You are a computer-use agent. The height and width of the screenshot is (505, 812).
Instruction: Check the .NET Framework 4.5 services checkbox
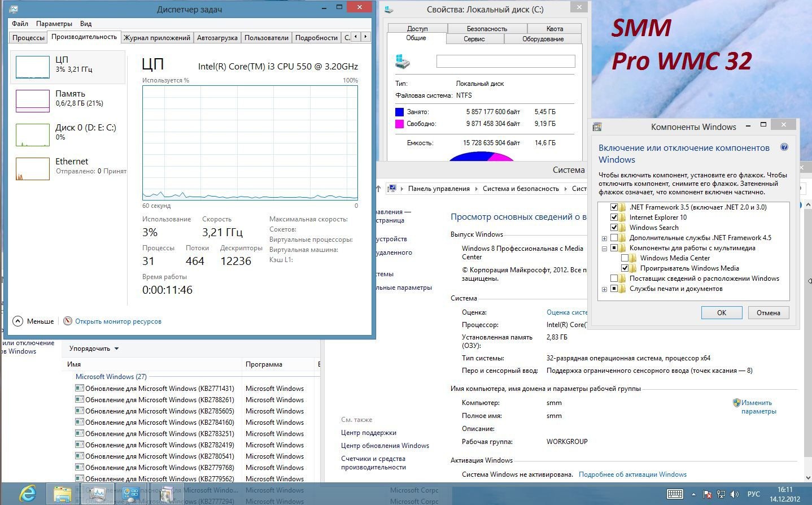point(614,237)
